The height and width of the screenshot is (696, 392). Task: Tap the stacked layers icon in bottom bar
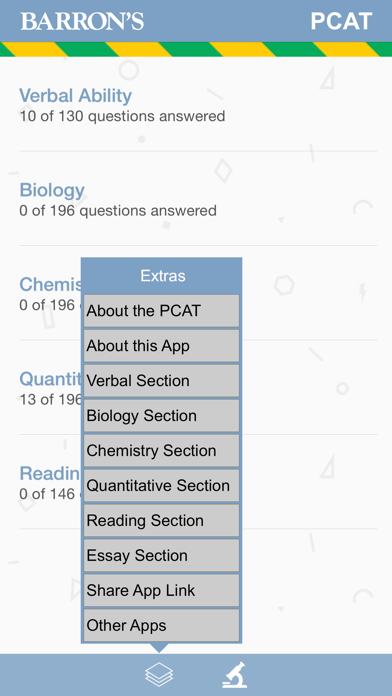click(158, 675)
